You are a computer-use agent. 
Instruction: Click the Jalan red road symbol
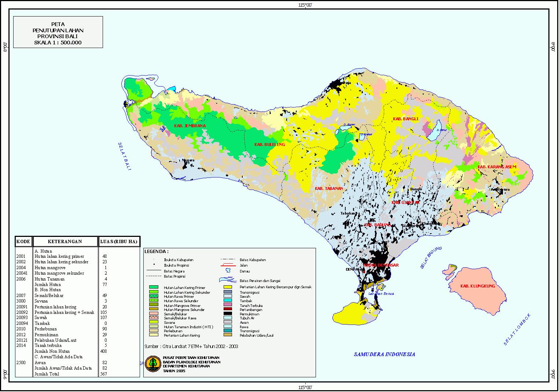click(228, 265)
